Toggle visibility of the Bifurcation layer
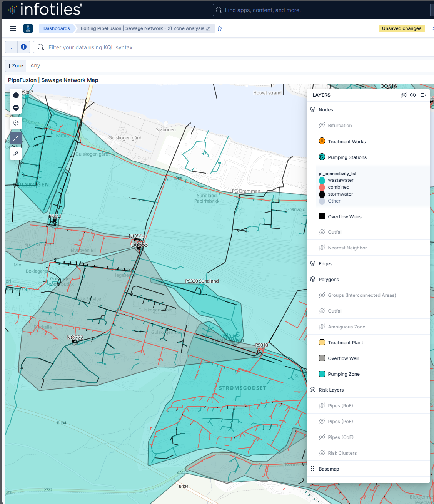Viewport: 434px width, 504px height. 322,125
